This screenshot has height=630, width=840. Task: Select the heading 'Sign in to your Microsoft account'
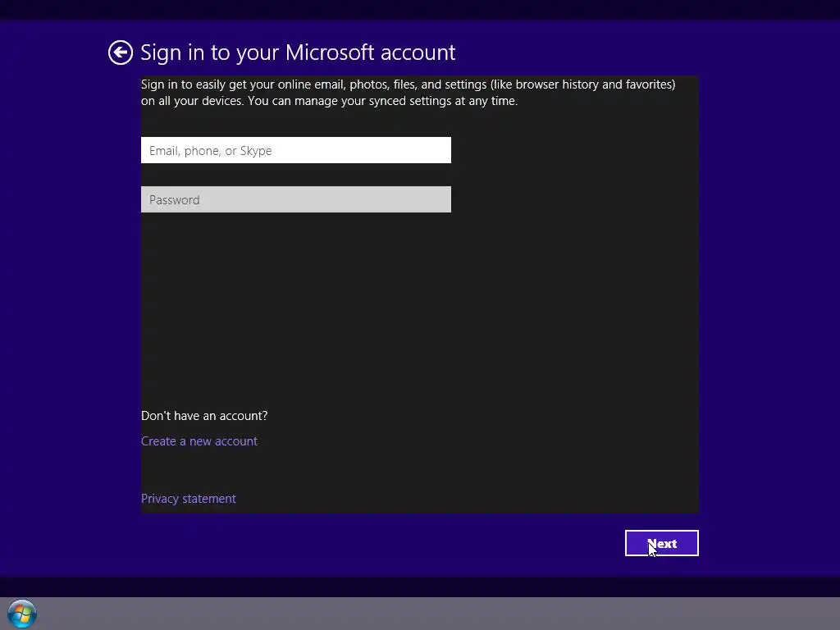coord(298,52)
